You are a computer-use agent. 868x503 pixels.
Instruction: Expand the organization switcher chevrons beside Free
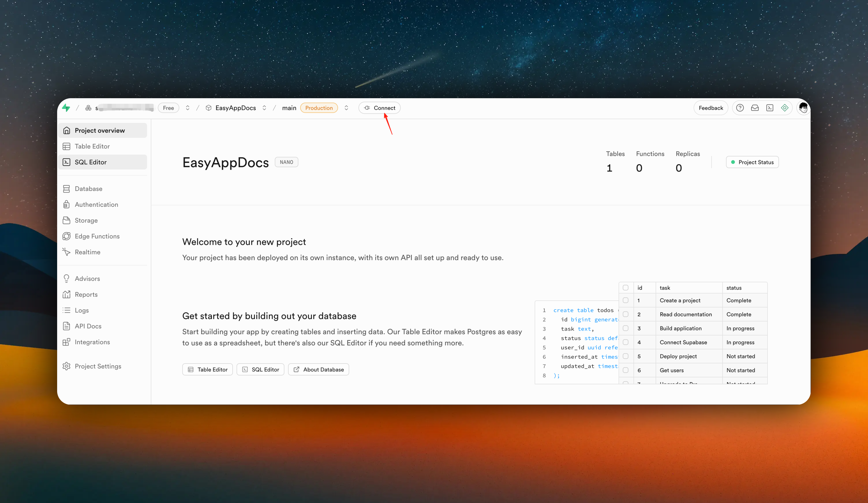coord(188,108)
